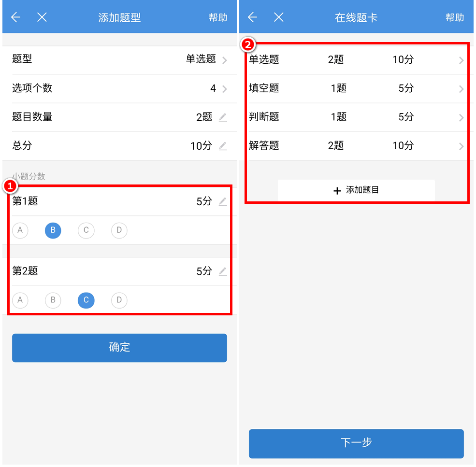Screen dimensions: 476x467
Task: Select option B for 第2题
Action: coord(53,300)
